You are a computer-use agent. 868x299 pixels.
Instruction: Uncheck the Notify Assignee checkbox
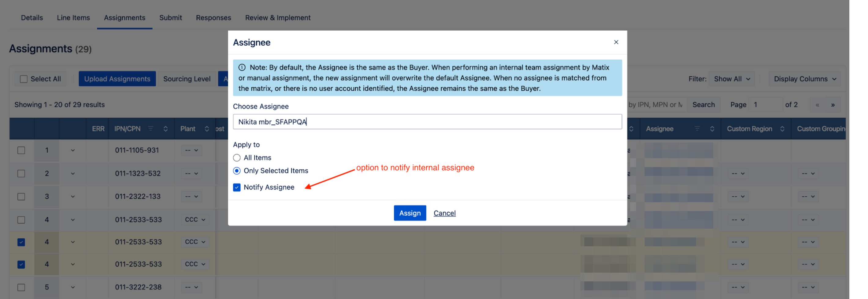point(237,187)
